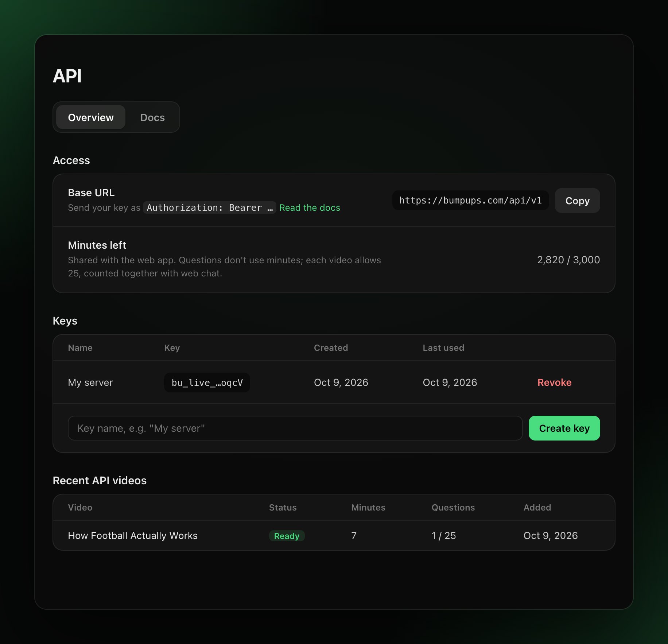The image size is (668, 644).
Task: Click the 2,820 / 3,000 minutes value
Action: (x=568, y=260)
